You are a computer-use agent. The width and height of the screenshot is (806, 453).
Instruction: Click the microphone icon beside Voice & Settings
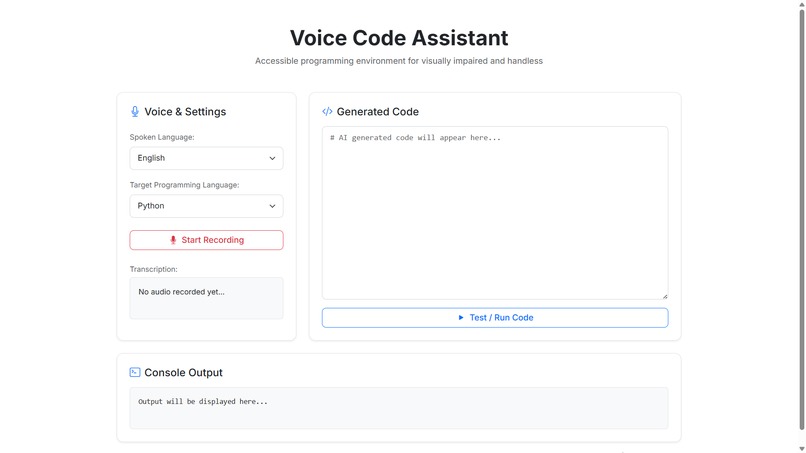click(x=135, y=112)
